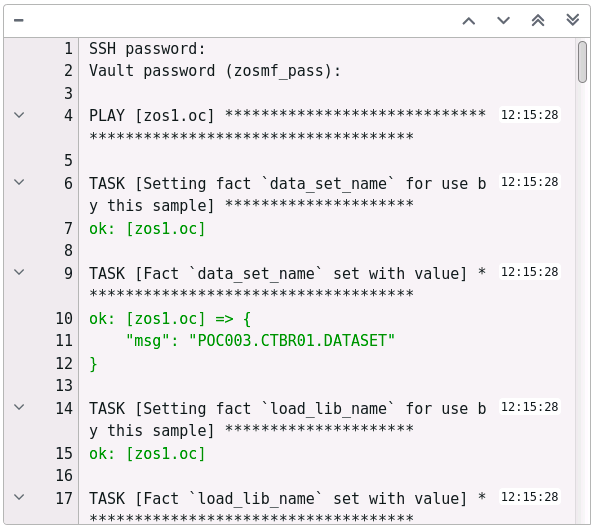The height and width of the screenshot is (528, 597).
Task: Click the 12:15:28 timestamp on line 9
Action: (530, 272)
